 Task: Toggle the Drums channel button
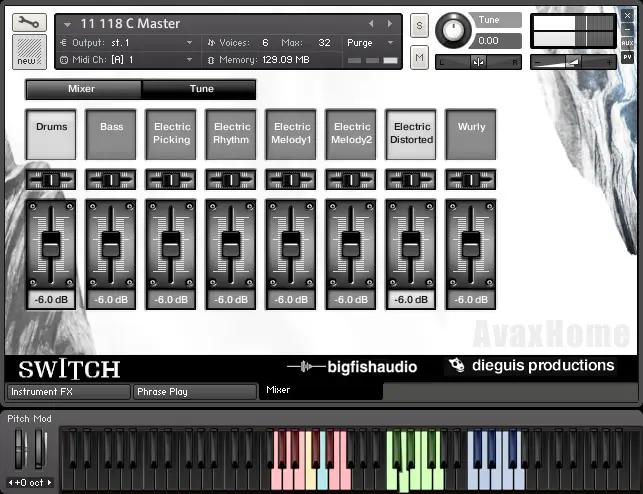point(51,134)
